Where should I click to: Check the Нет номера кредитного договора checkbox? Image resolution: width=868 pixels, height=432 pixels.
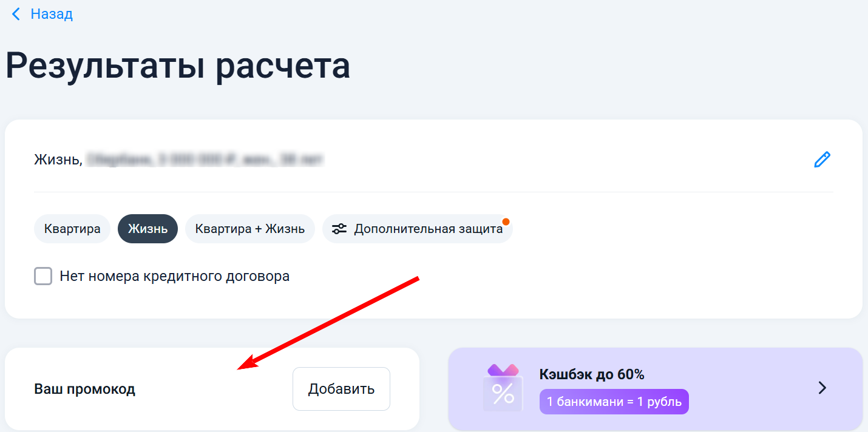coord(43,276)
